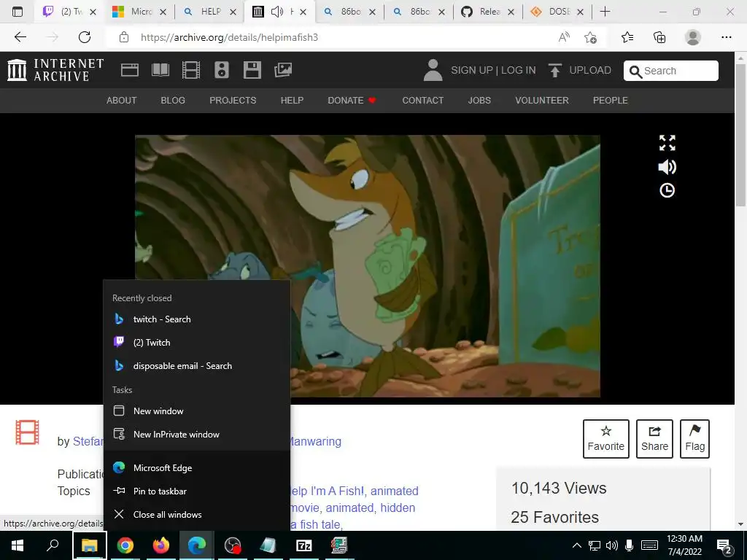Open the Internet Archive texts book icon

[x=160, y=70]
